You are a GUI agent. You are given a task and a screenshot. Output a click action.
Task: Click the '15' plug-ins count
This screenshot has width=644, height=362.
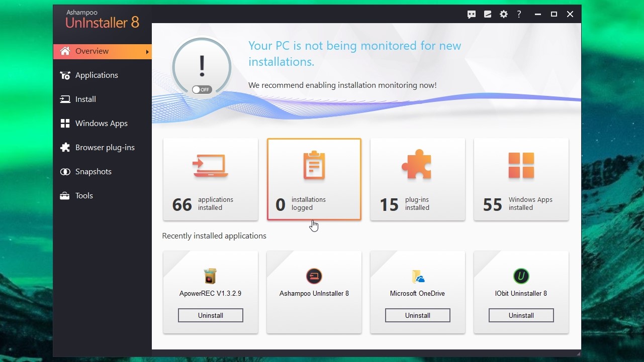click(389, 204)
